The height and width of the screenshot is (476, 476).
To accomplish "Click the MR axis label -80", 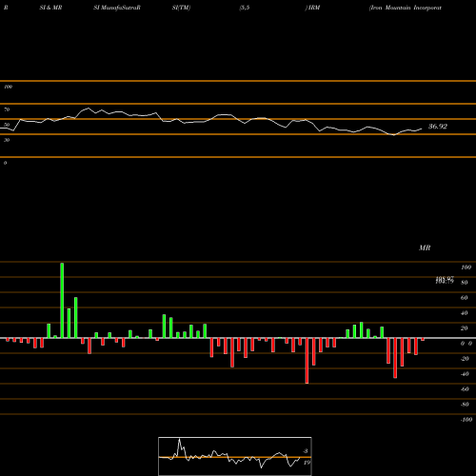I will point(465,405).
